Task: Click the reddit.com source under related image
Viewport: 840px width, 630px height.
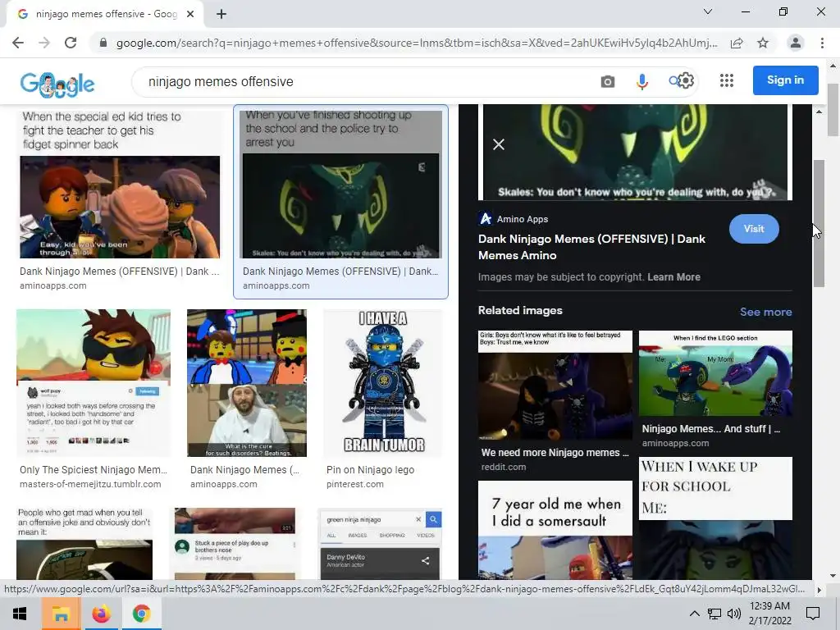Action: [504, 467]
